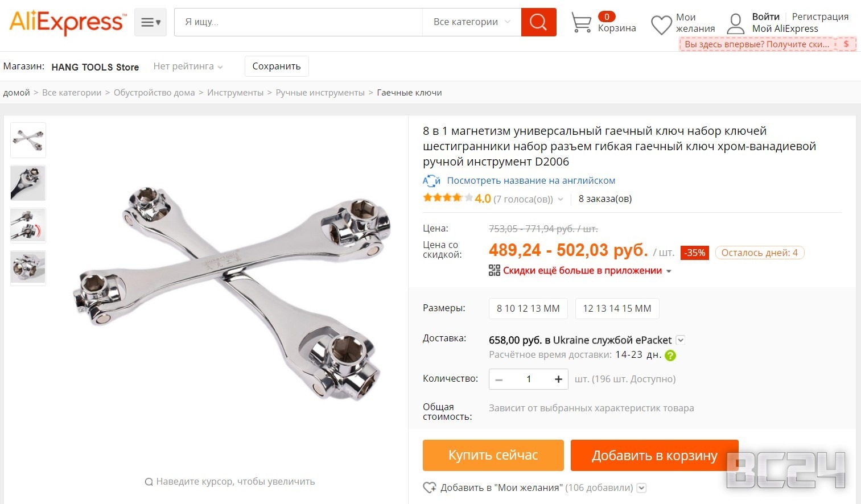Screen dimensions: 861x504
Task: Open the hamburger categories menu icon
Action: tap(150, 22)
